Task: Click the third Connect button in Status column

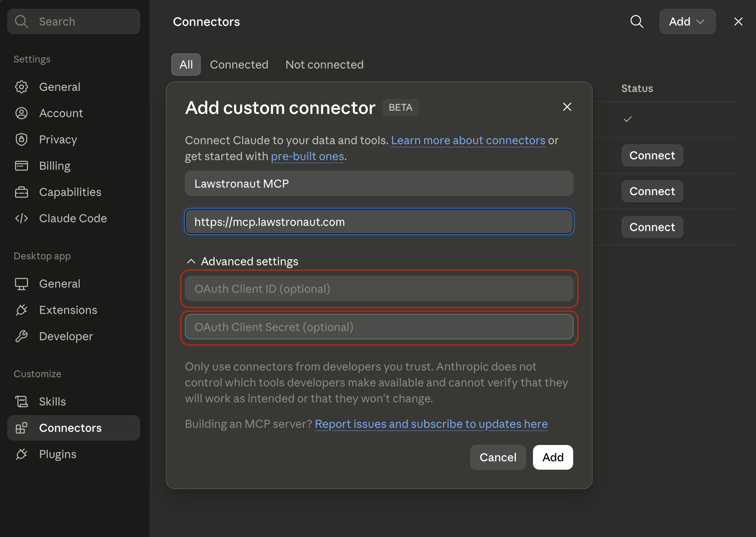Action: pyautogui.click(x=652, y=227)
